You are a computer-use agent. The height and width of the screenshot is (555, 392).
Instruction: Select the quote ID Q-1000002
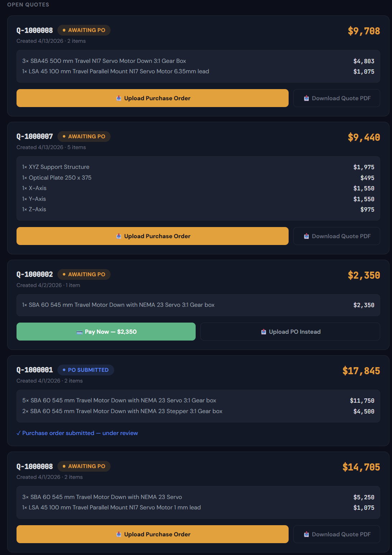(x=34, y=274)
